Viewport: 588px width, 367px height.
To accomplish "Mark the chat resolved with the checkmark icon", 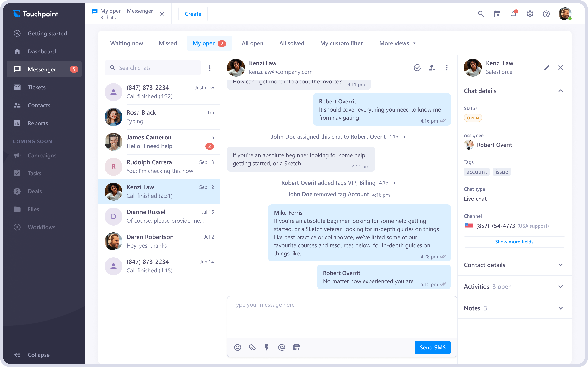I will tap(418, 68).
